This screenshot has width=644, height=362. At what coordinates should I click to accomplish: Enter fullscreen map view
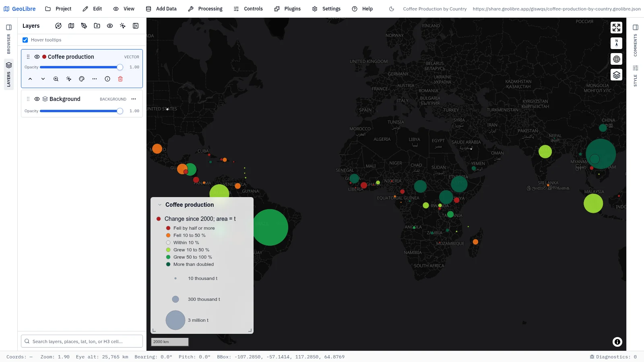(x=616, y=27)
